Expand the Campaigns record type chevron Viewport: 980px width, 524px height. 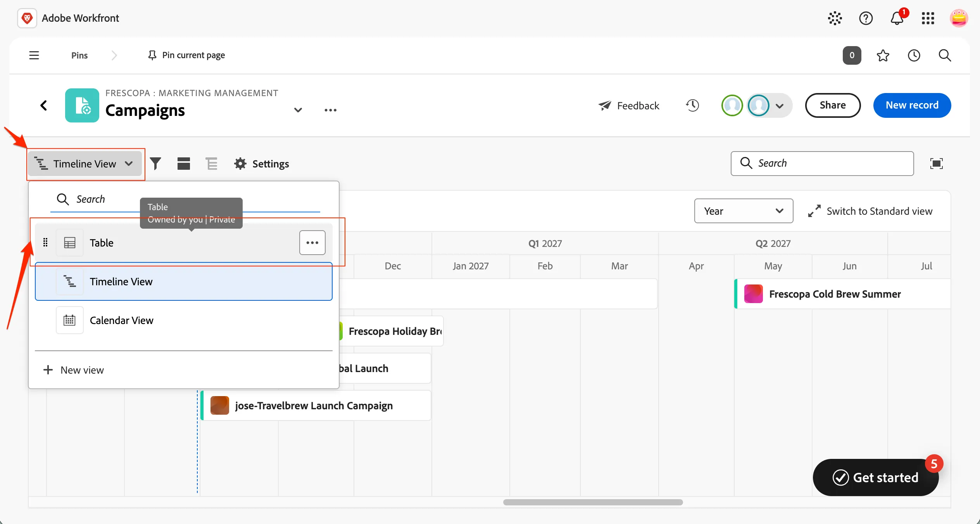pos(298,110)
